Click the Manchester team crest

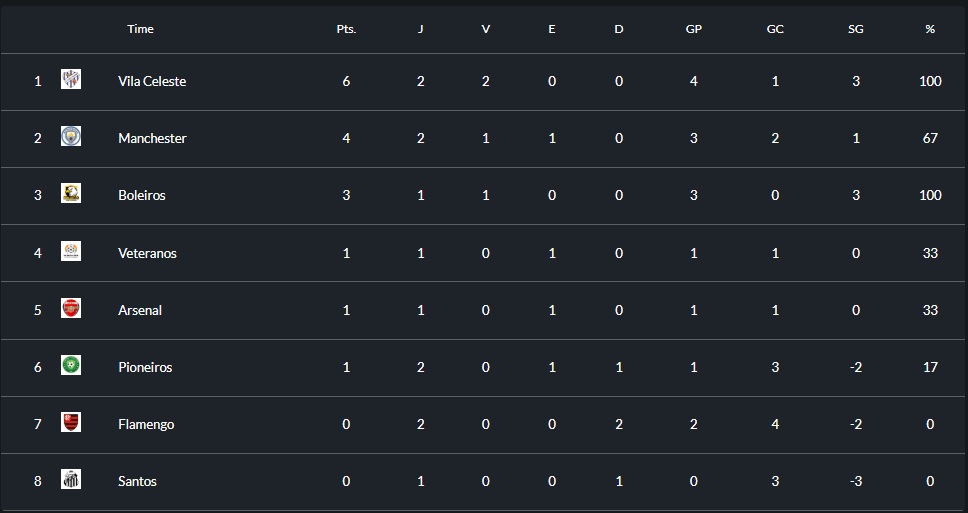coord(71,136)
